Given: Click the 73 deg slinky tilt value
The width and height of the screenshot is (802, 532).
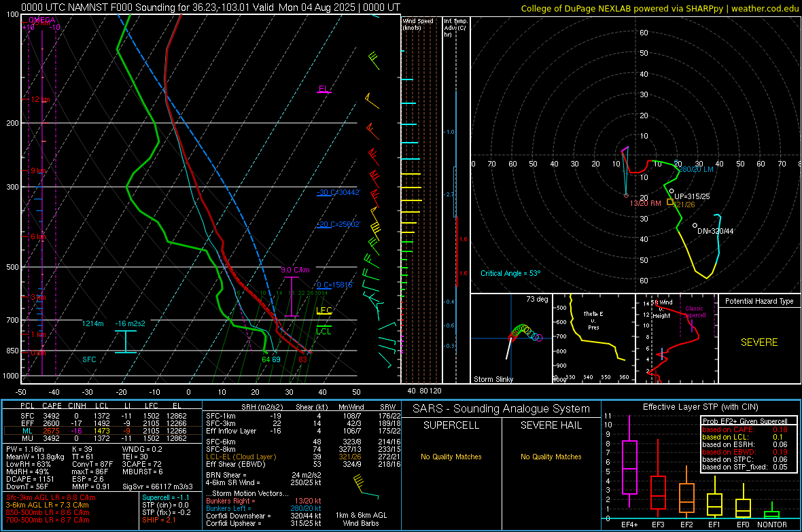Looking at the screenshot, I should pyautogui.click(x=536, y=299).
